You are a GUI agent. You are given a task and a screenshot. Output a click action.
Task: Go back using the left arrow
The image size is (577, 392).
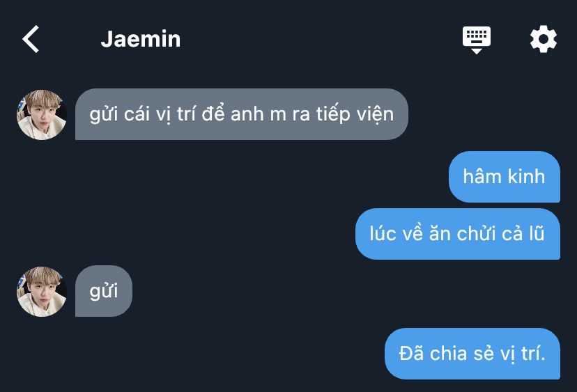click(x=31, y=39)
